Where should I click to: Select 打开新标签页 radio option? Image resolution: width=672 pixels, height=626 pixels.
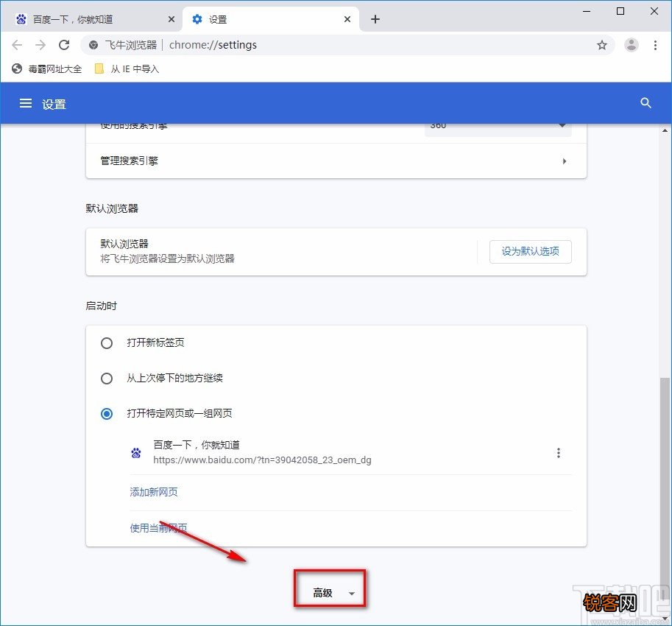pos(107,343)
